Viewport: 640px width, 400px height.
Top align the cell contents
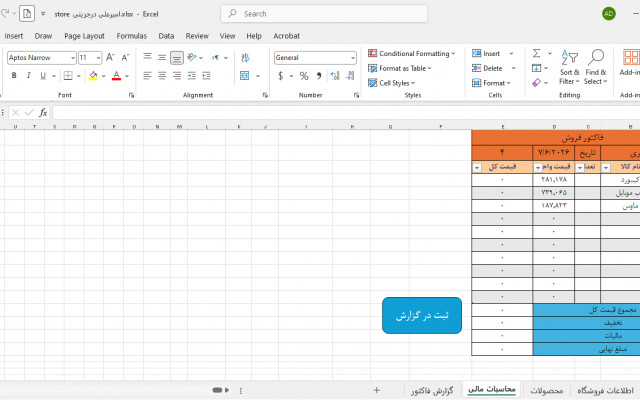[147, 58]
